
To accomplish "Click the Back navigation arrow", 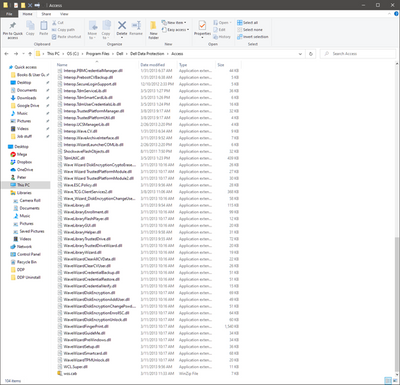I will click(6, 54).
